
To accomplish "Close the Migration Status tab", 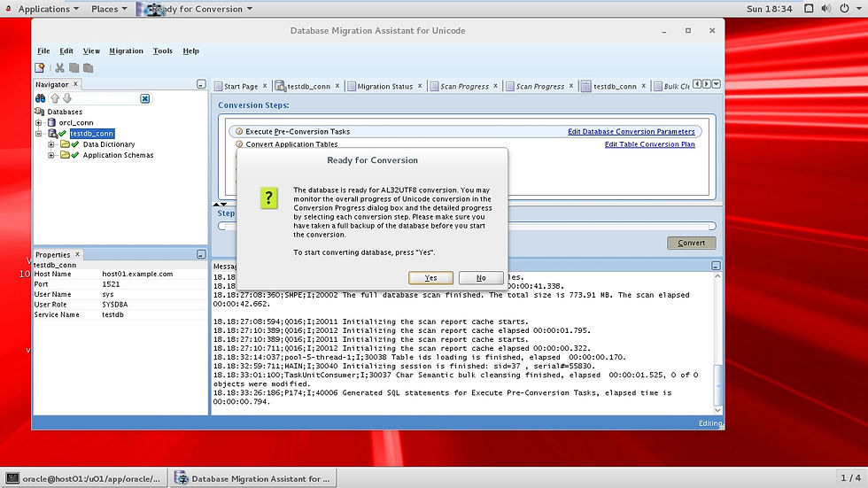I will 420,86.
